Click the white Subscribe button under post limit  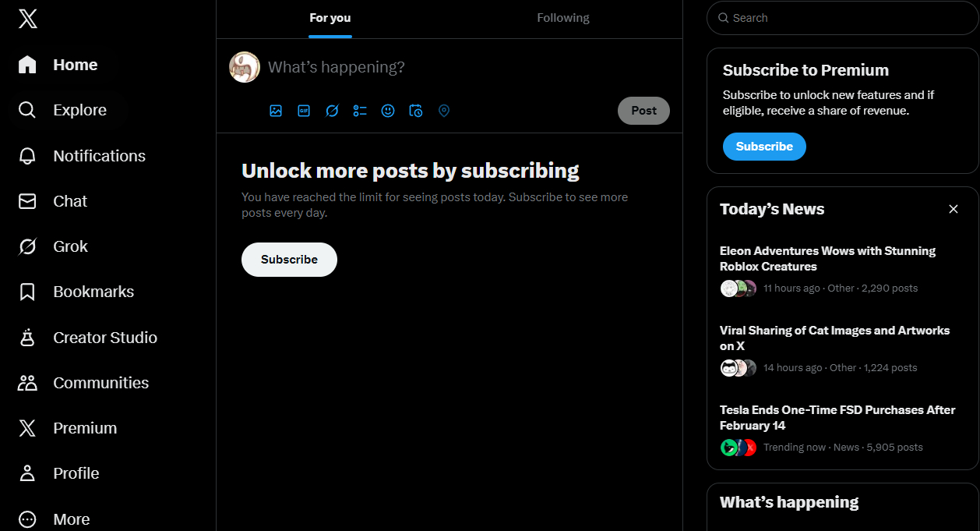click(289, 260)
